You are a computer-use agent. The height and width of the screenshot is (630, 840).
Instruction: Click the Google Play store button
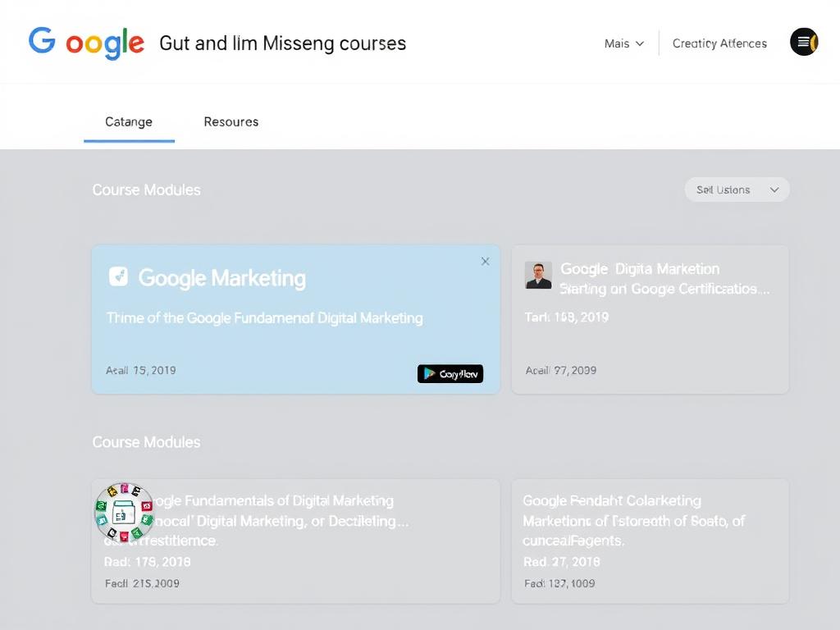[450, 373]
